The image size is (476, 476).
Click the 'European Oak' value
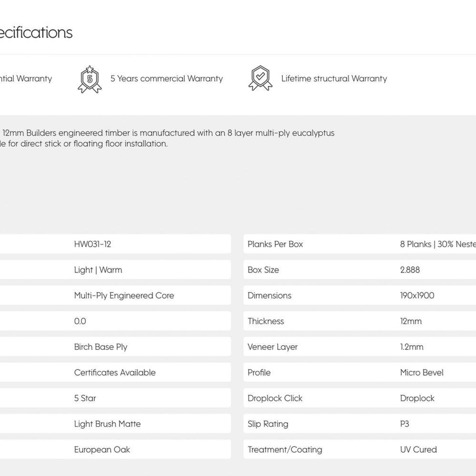coord(102,450)
